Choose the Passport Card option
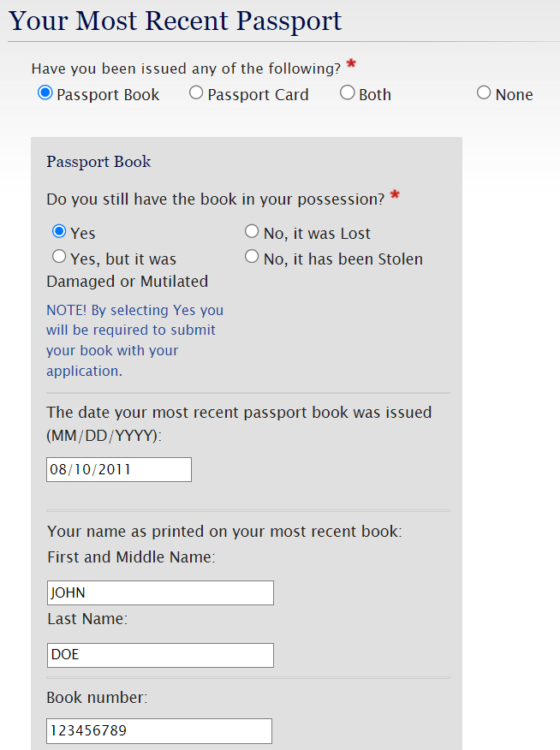 pos(196,93)
